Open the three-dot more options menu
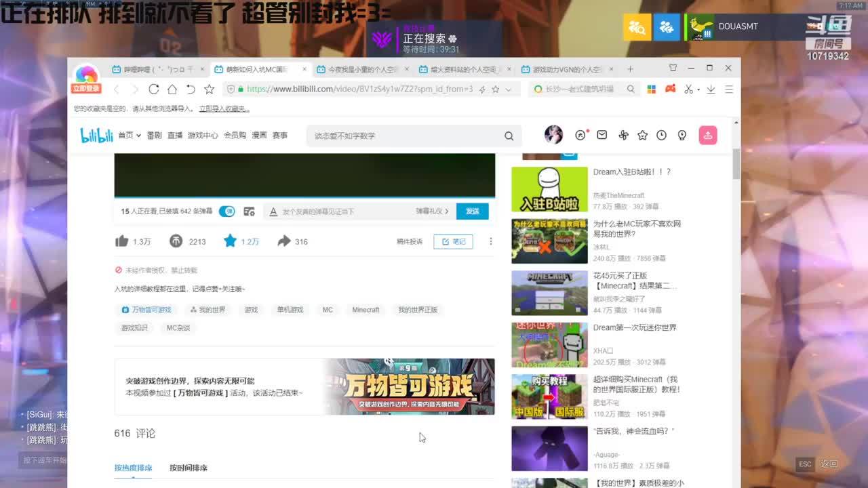Screen dimensions: 868x488 point(490,241)
